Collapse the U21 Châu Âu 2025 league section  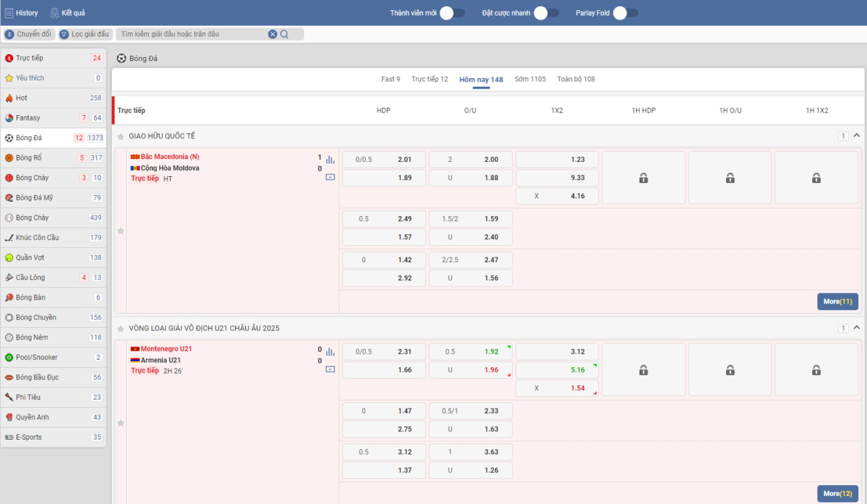[856, 329]
